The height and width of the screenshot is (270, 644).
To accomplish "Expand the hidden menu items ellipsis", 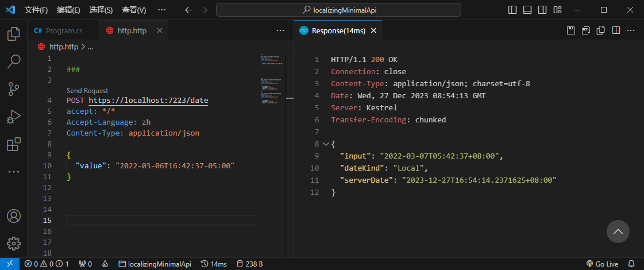I will tap(161, 10).
